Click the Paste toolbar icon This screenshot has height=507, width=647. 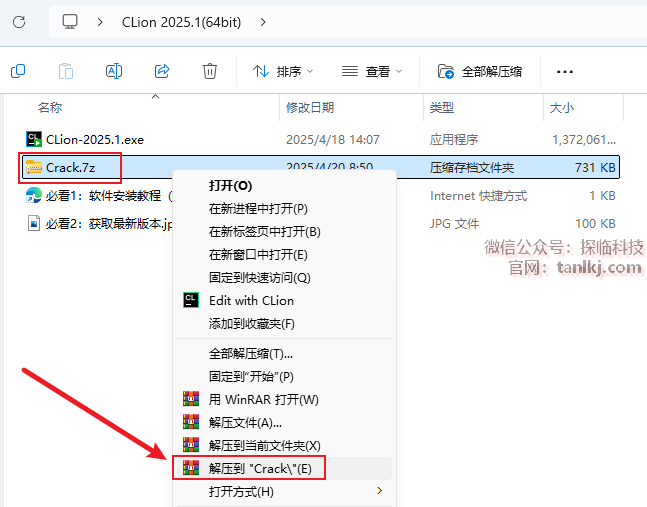click(x=66, y=71)
